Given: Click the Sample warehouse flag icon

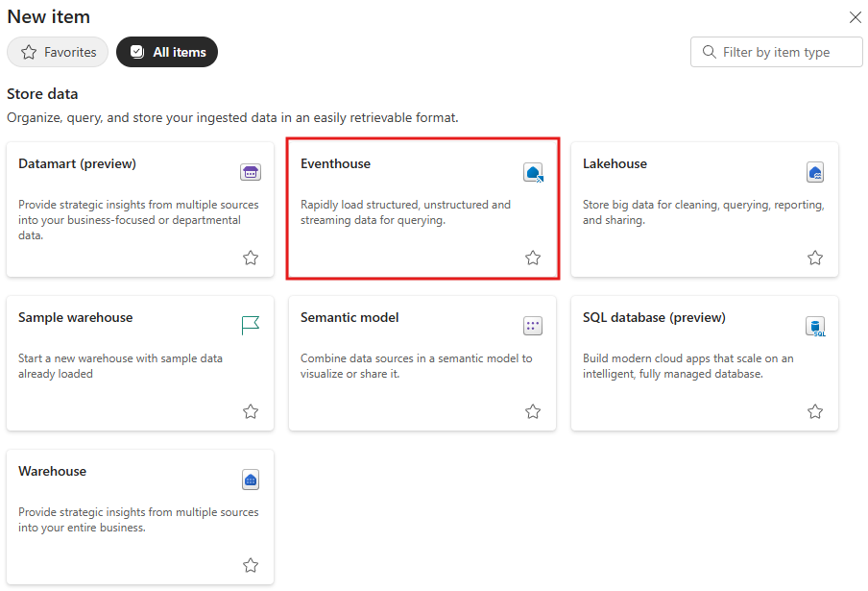Looking at the screenshot, I should coord(251,325).
